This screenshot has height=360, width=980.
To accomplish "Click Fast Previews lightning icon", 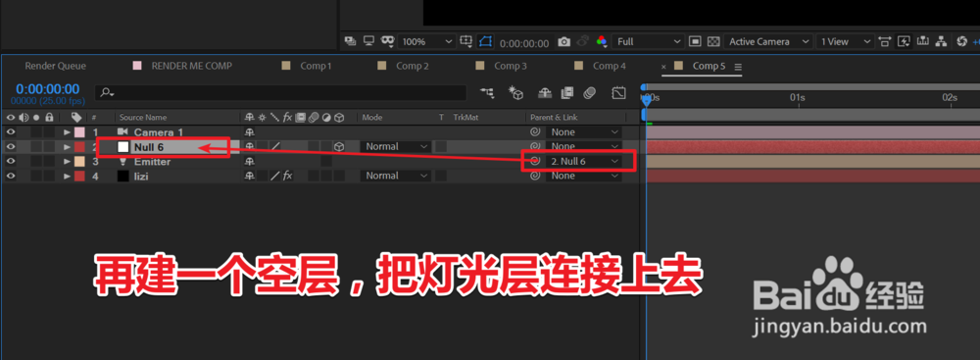I will 904,41.
